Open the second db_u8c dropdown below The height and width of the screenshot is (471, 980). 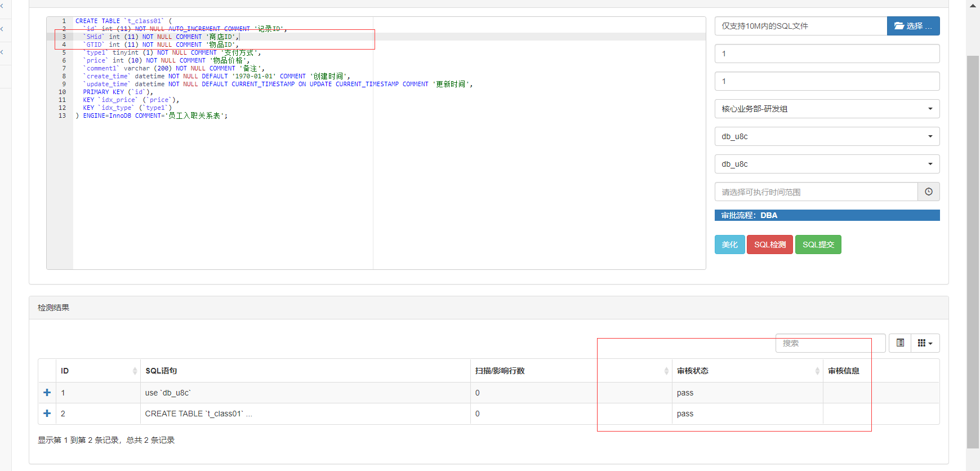[x=827, y=164]
